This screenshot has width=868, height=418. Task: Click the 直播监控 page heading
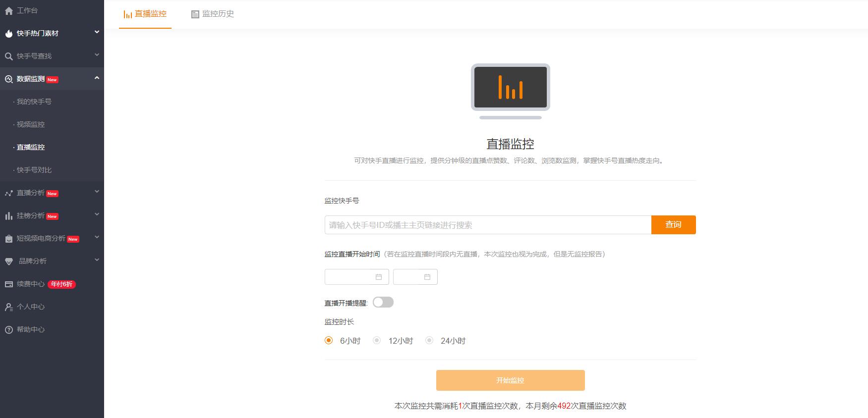pos(511,144)
